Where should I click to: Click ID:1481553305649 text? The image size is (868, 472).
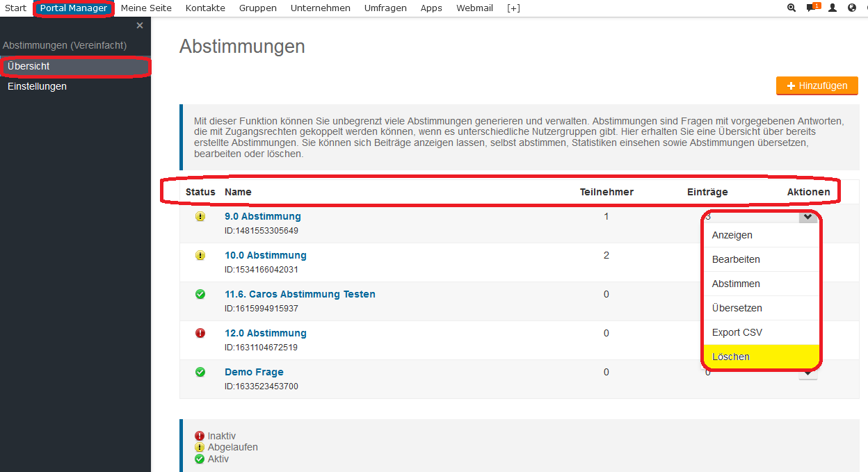262,231
